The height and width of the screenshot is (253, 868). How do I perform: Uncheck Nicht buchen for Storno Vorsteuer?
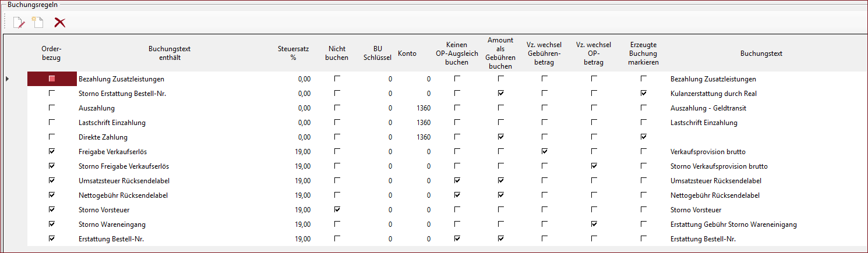pyautogui.click(x=337, y=209)
